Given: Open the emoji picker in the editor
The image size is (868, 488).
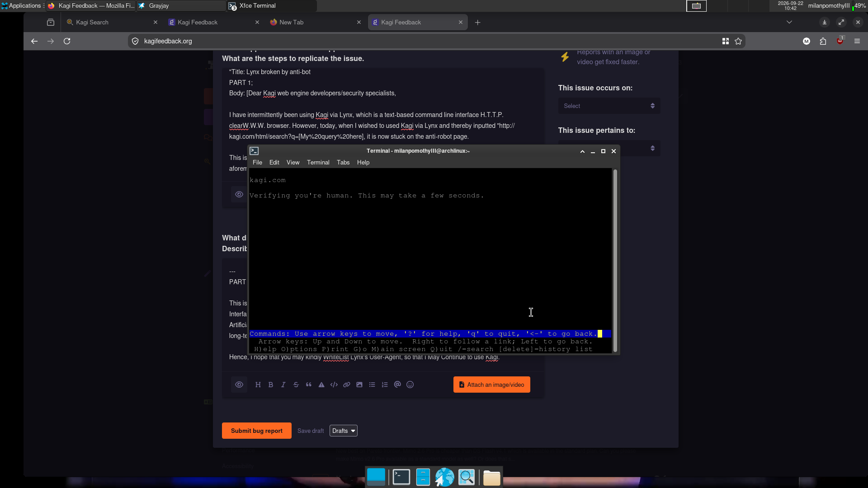Looking at the screenshot, I should [x=410, y=385].
